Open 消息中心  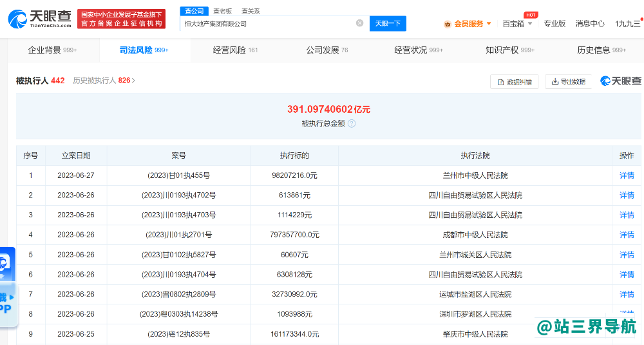coord(590,24)
